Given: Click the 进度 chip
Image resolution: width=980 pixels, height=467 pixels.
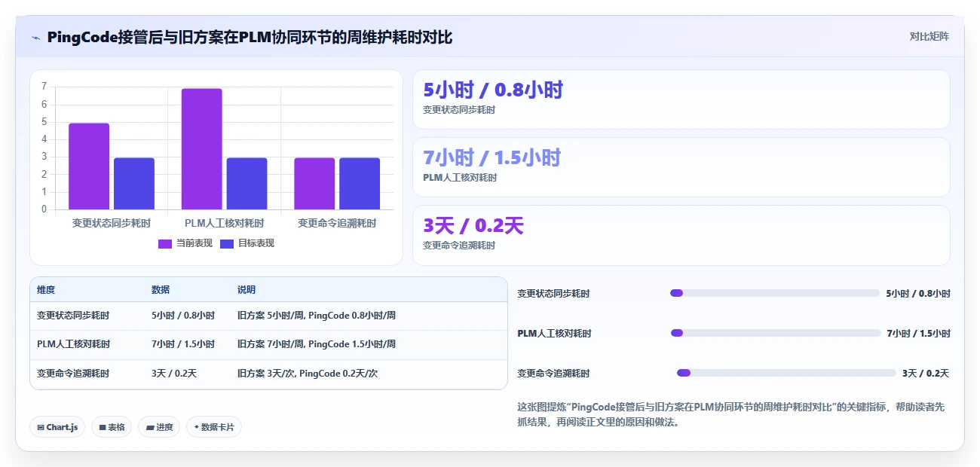Looking at the screenshot, I should tap(159, 427).
